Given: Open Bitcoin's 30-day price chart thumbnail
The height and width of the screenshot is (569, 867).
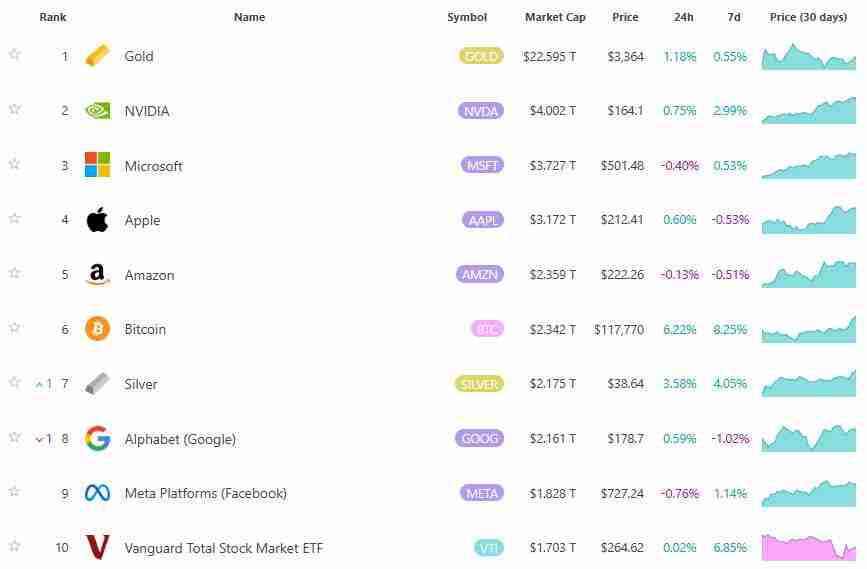Looking at the screenshot, I should (808, 329).
